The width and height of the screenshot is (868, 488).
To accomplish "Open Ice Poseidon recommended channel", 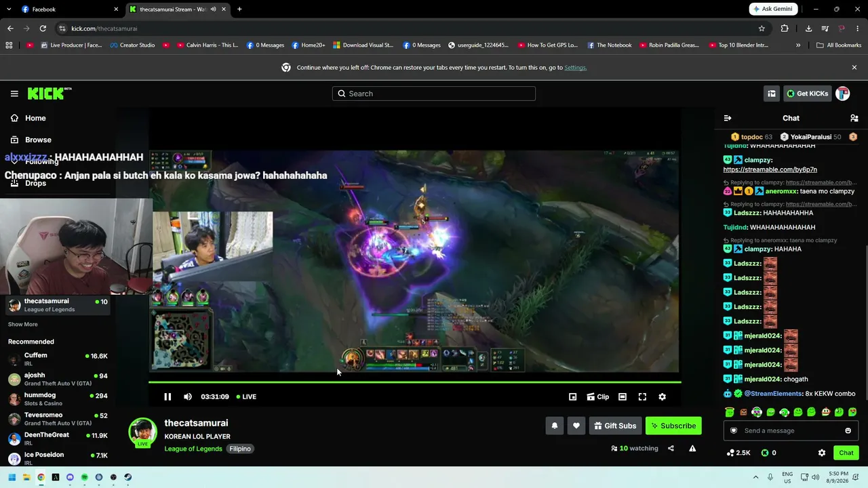I will [58, 457].
